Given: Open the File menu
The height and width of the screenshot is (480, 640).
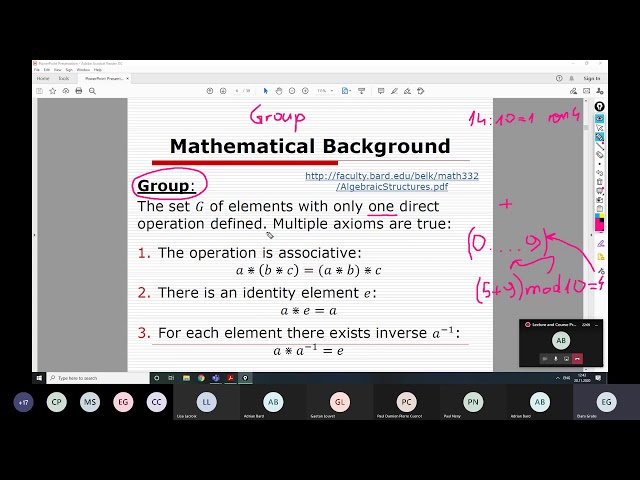Looking at the screenshot, I should click(37, 70).
